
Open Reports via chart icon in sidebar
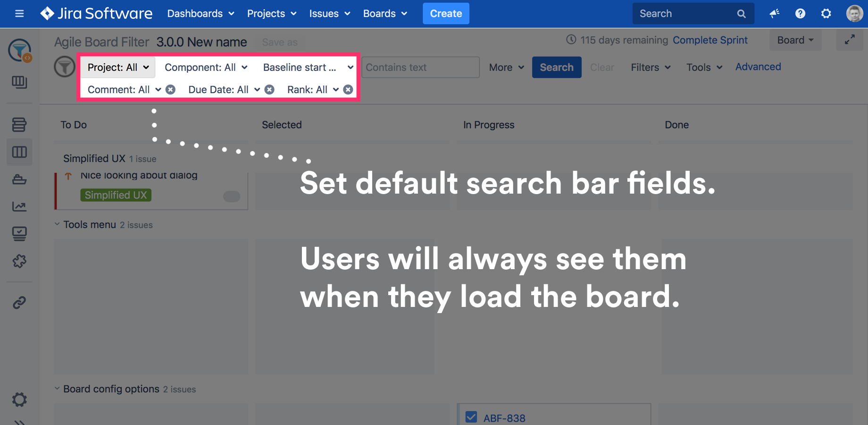(19, 206)
